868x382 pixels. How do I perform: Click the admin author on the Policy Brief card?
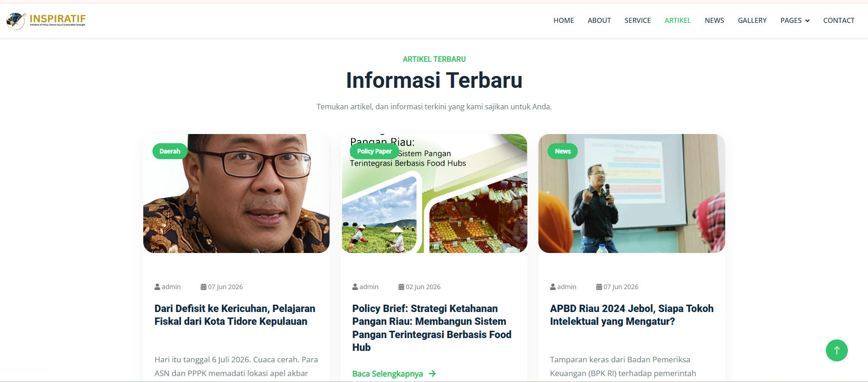coord(369,287)
